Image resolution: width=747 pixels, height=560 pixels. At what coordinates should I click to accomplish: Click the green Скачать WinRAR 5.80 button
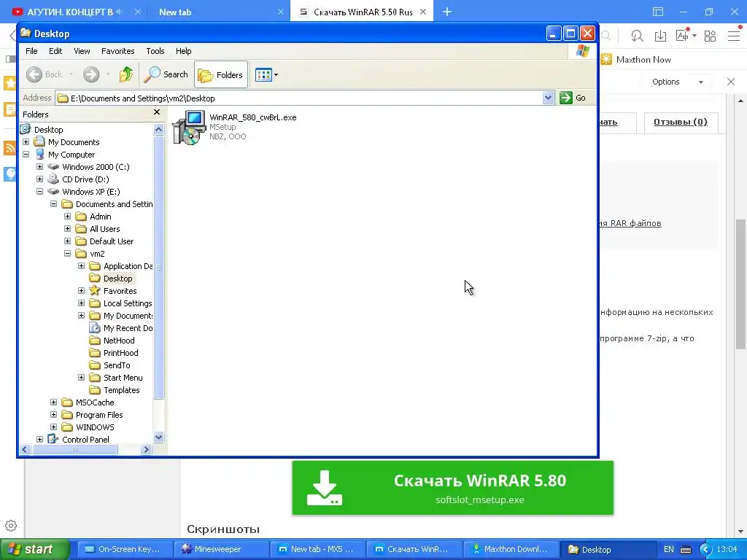[x=452, y=488]
